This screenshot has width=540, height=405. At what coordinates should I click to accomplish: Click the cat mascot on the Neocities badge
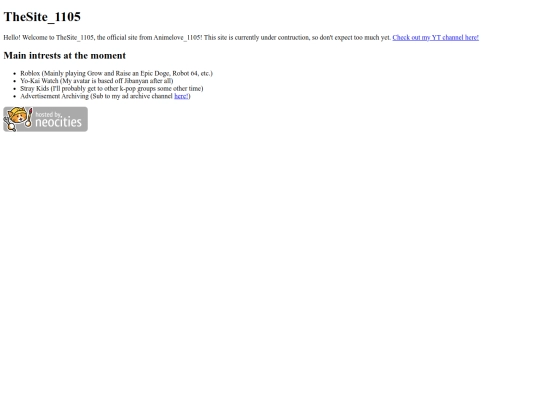coord(17,118)
